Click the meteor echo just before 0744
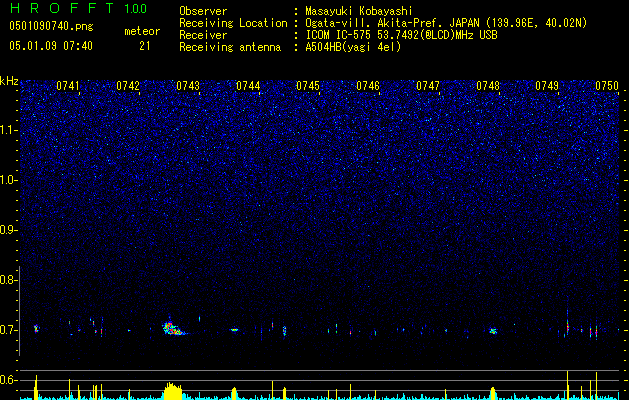The width and height of the screenshot is (629, 400). pyautogui.click(x=234, y=330)
